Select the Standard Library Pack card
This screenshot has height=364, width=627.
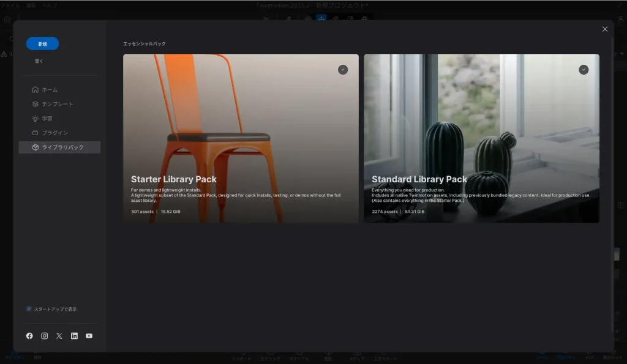pyautogui.click(x=481, y=138)
